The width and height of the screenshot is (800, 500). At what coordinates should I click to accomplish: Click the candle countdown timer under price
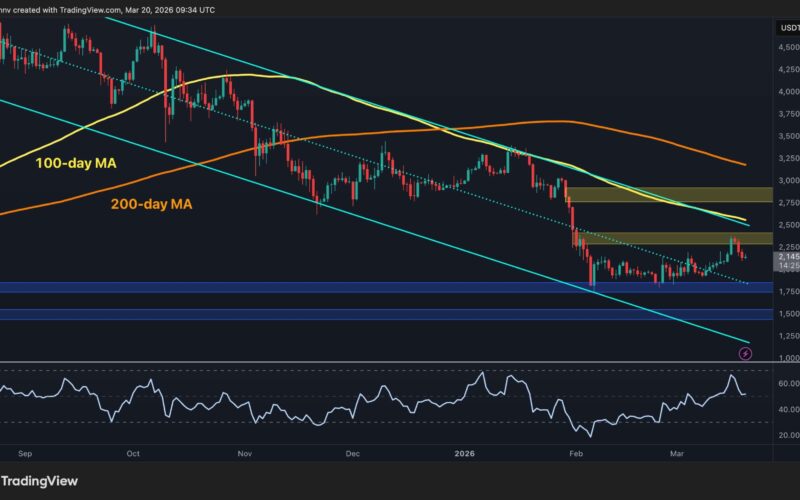(x=787, y=266)
